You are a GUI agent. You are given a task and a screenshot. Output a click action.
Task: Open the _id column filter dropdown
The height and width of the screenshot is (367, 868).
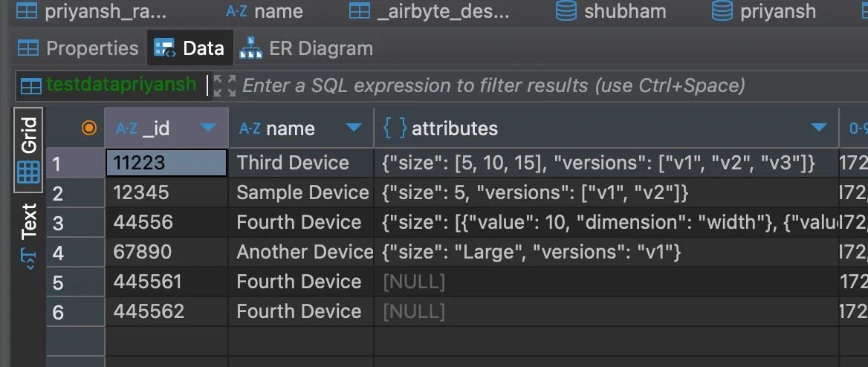tap(209, 129)
